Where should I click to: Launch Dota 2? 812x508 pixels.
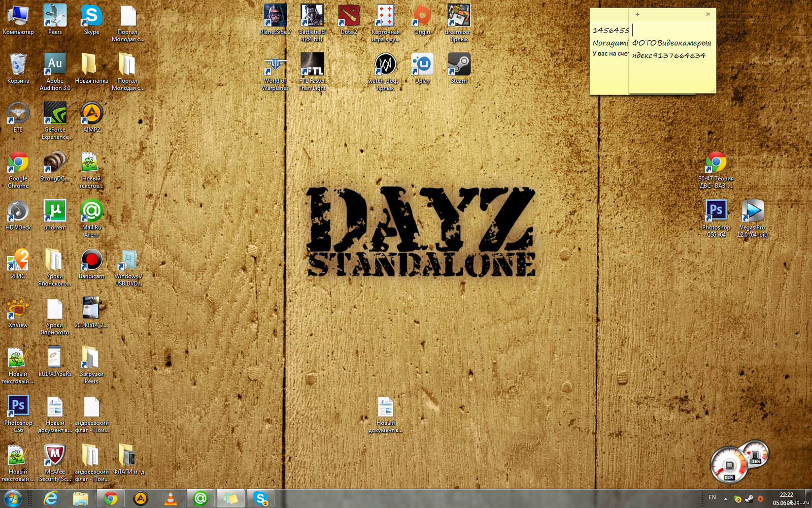(x=349, y=20)
